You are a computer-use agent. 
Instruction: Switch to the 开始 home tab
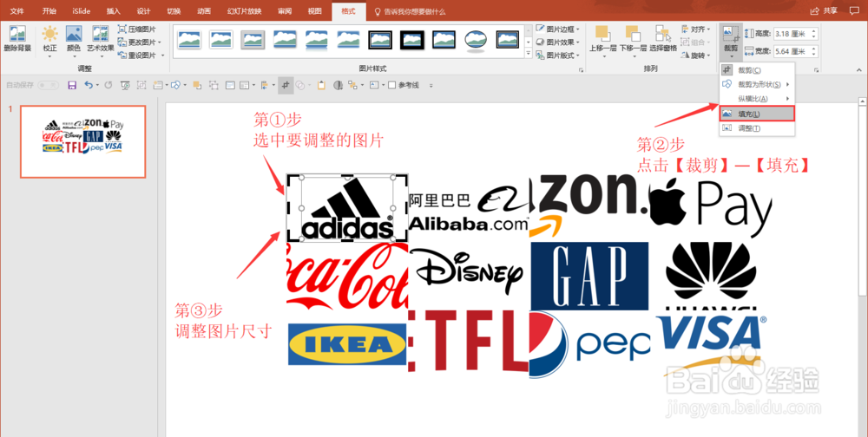click(x=49, y=11)
